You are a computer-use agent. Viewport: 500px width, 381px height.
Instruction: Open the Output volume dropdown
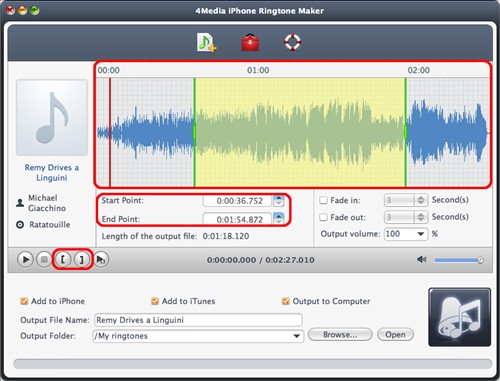406,234
